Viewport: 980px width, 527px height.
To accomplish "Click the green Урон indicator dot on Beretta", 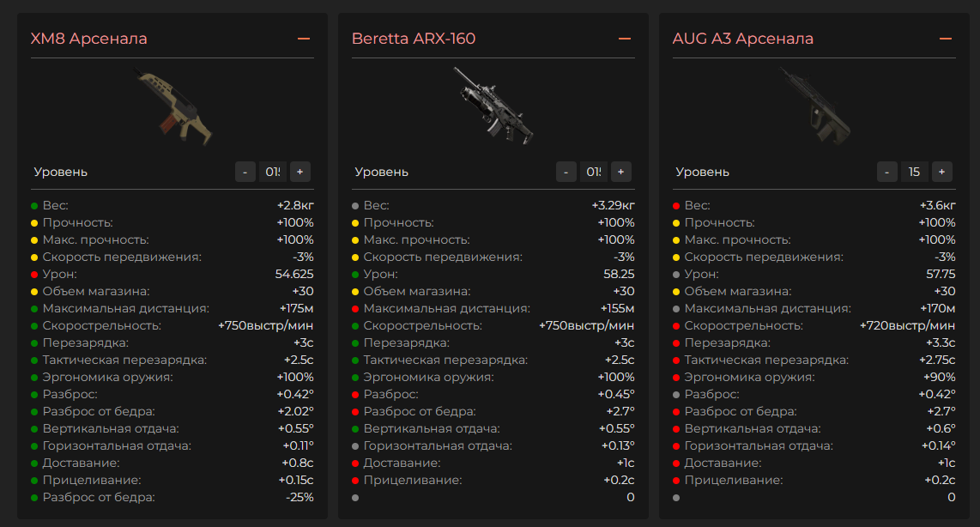I will click(355, 275).
